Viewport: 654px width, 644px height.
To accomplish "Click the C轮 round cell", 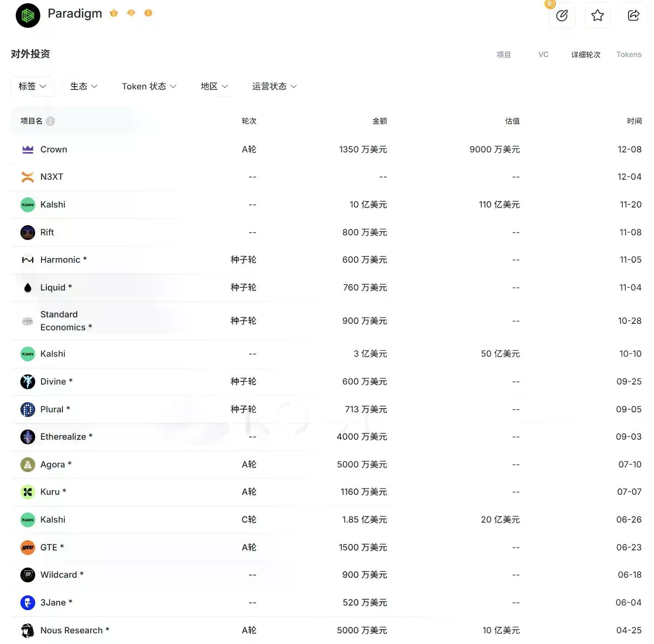I will pyautogui.click(x=249, y=519).
